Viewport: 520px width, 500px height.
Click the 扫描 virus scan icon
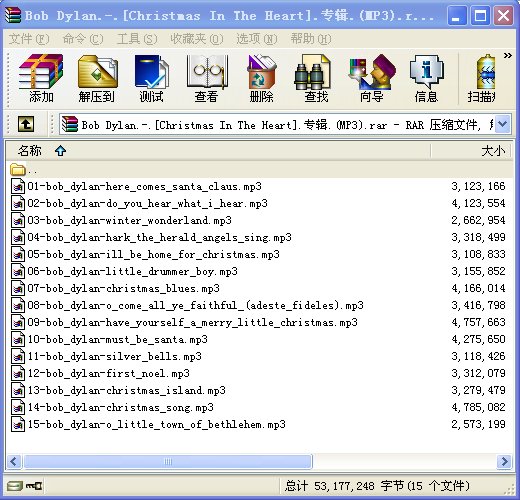click(x=482, y=79)
